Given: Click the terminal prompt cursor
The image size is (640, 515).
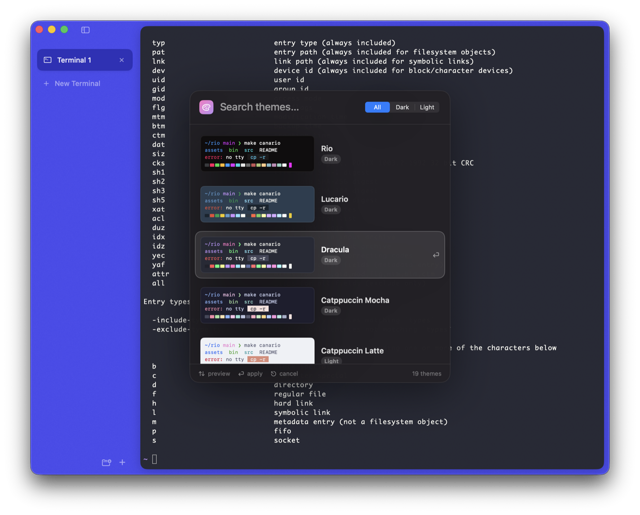Looking at the screenshot, I should [x=154, y=460].
